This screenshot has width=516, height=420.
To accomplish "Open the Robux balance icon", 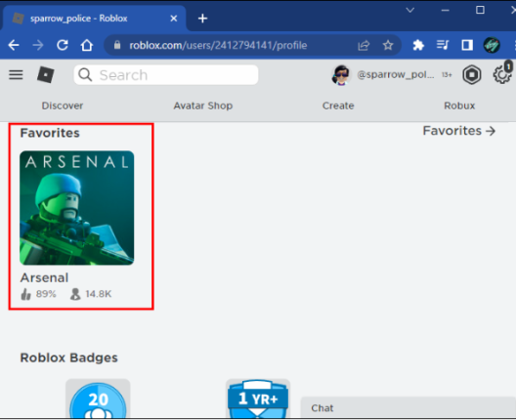I will point(472,74).
